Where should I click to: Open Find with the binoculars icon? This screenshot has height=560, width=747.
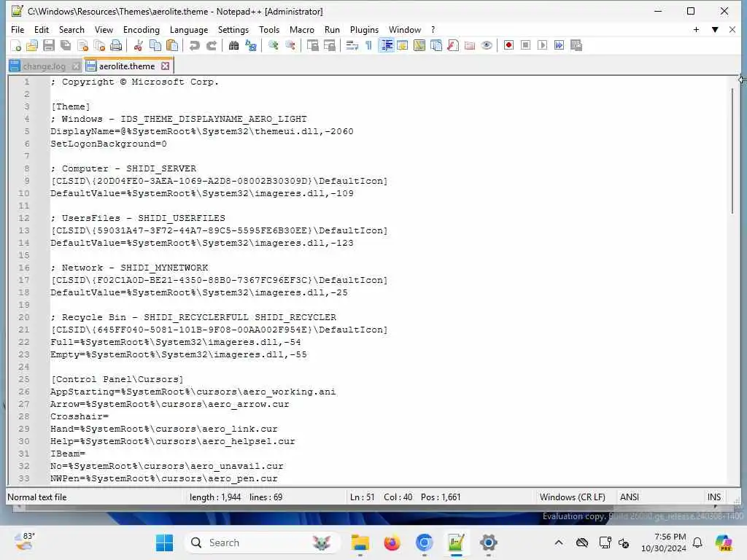(x=233, y=46)
